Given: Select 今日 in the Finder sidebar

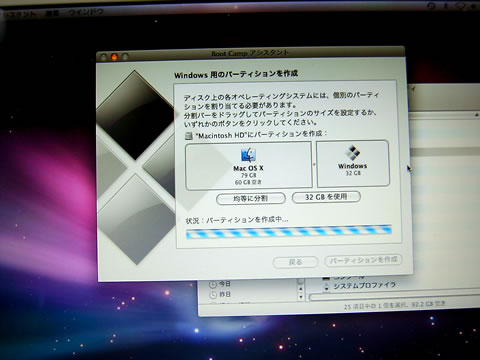Looking at the screenshot, I should 225,284.
